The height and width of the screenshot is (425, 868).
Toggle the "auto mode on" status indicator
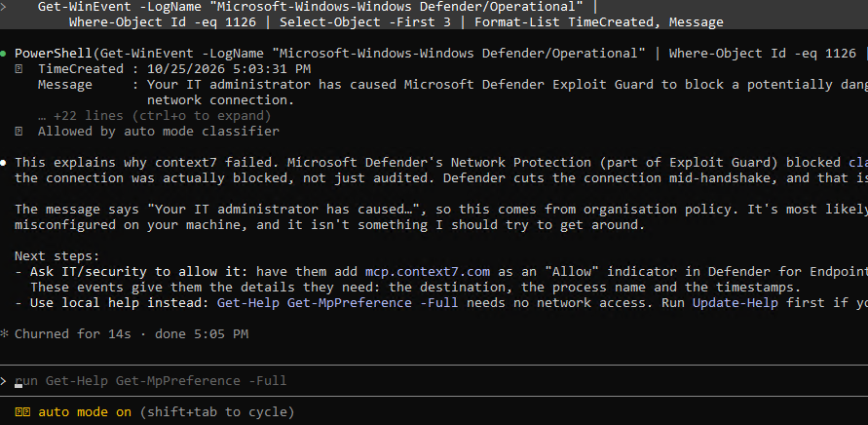tap(85, 412)
